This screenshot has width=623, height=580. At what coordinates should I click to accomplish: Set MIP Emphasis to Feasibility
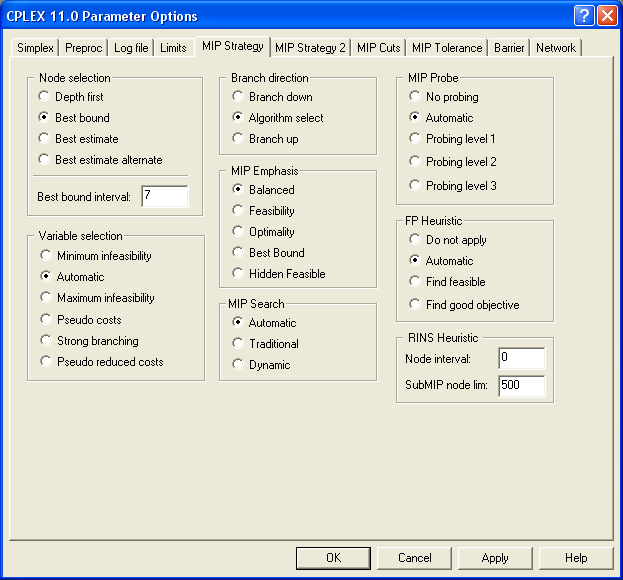pos(264,211)
